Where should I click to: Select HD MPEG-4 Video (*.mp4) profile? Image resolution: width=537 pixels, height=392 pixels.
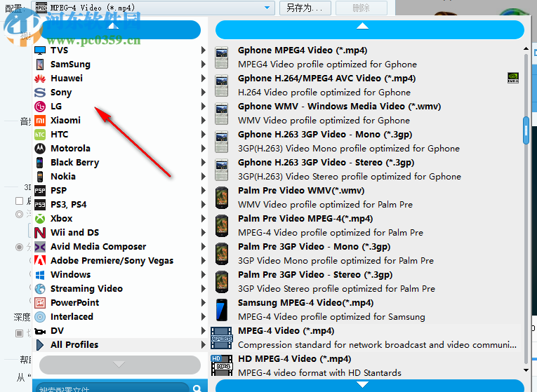pyautogui.click(x=366, y=365)
